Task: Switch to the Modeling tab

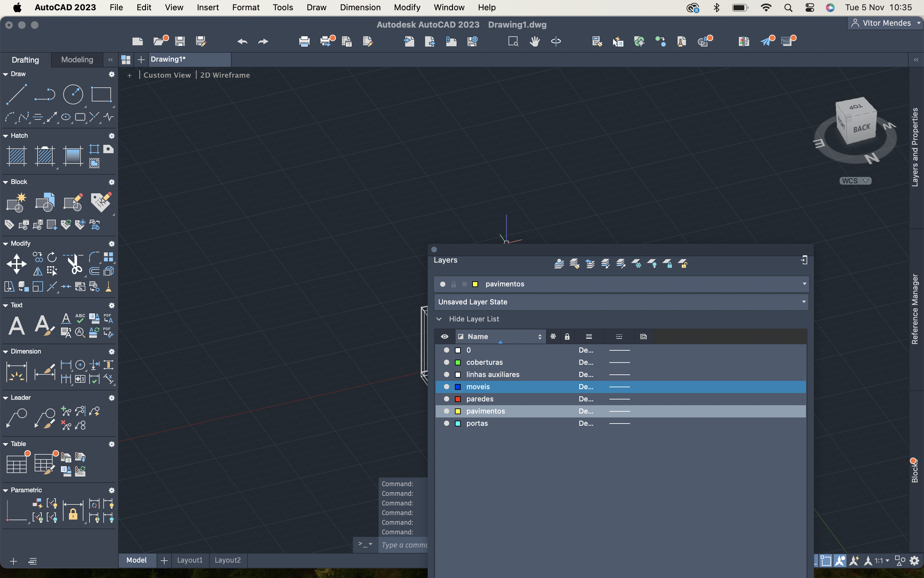Action: (77, 60)
